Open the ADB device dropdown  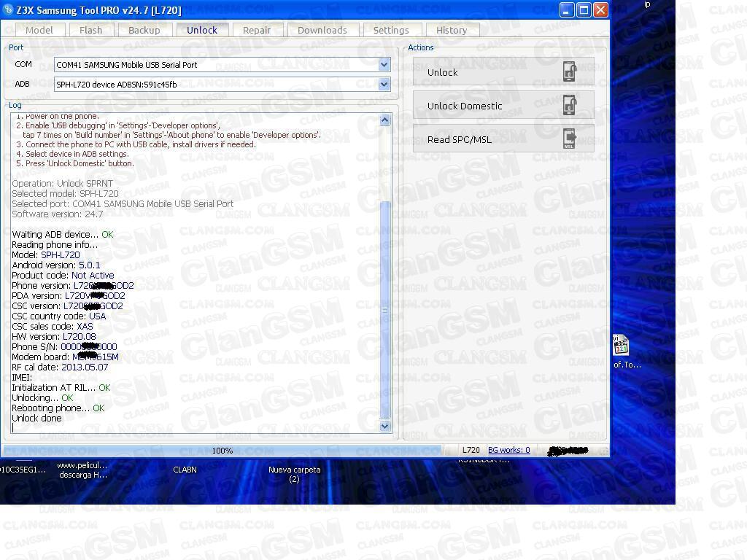(384, 85)
